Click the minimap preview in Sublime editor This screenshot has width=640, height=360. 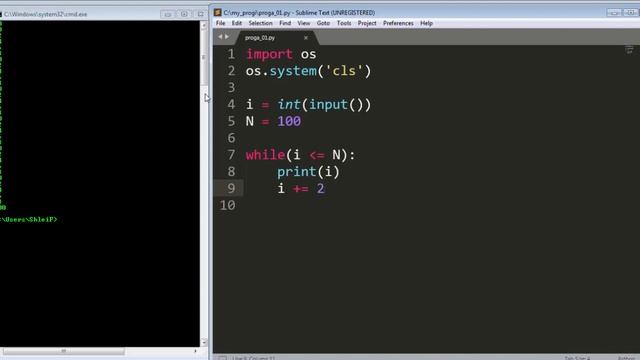click(x=629, y=50)
